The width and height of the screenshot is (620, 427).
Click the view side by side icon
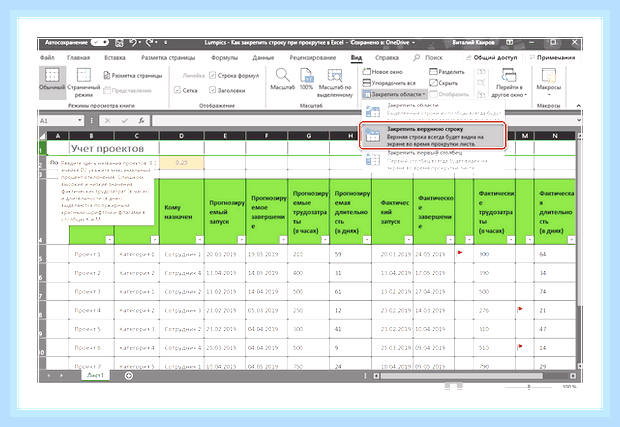481,72
